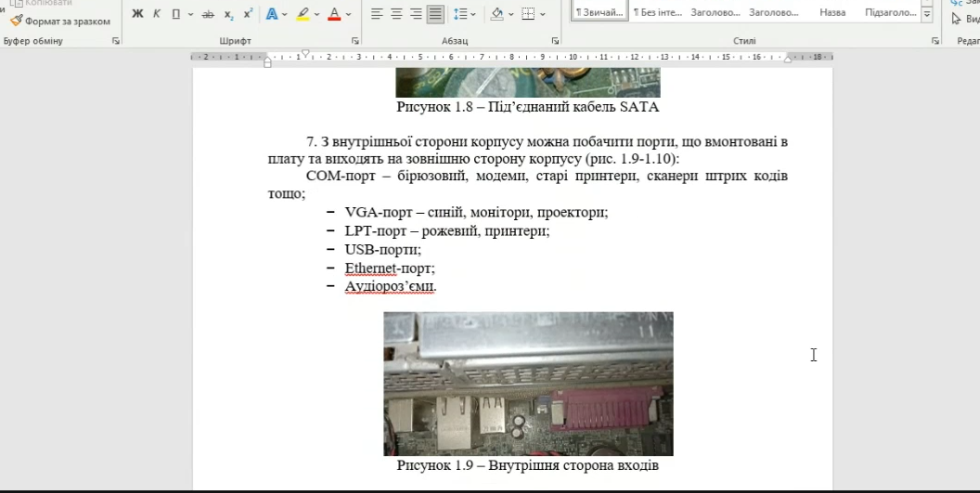Toggle italic formatting with the K button

(x=156, y=14)
